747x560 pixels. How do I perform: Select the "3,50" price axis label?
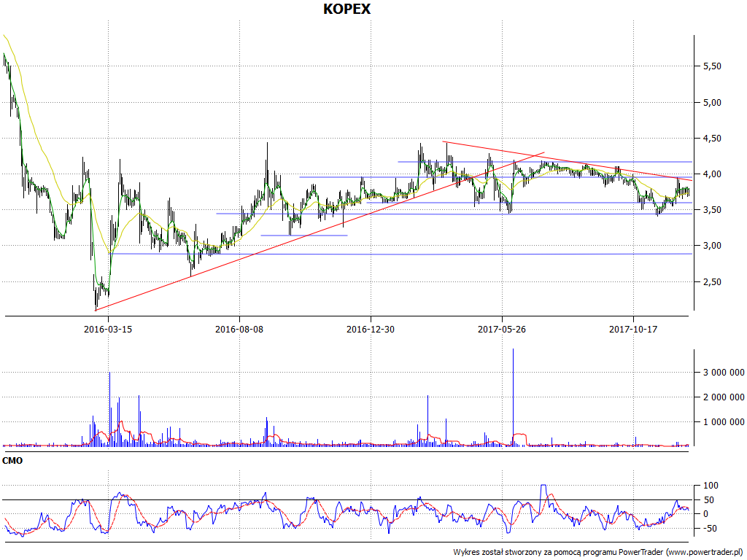(712, 210)
